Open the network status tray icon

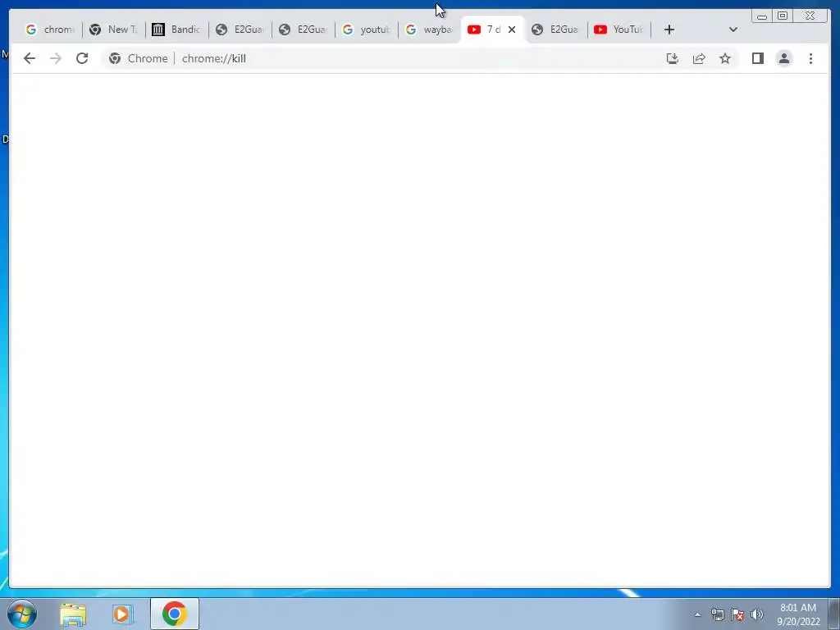point(717,614)
